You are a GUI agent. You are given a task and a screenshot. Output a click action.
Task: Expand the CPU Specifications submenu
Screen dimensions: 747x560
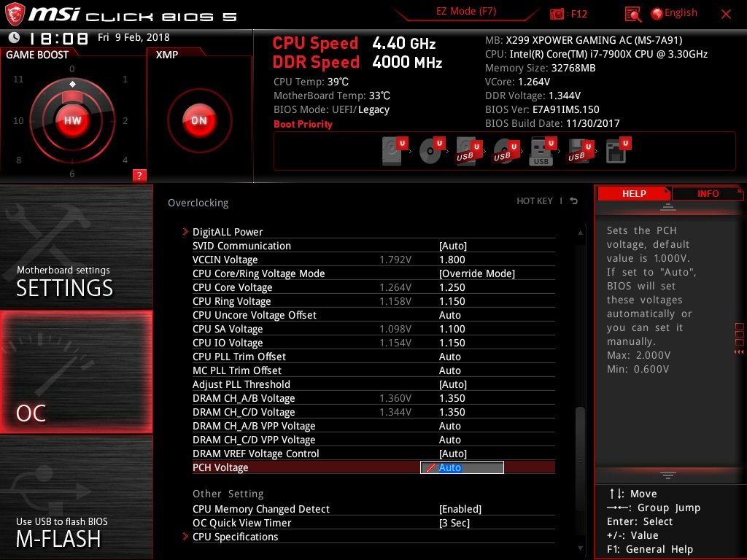236,537
